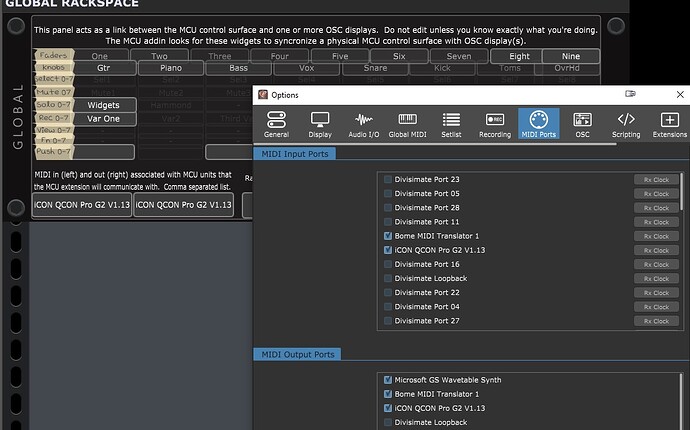Open the Scripting options icon
Image resolution: width=690 pixels, height=430 pixels.
(626, 124)
